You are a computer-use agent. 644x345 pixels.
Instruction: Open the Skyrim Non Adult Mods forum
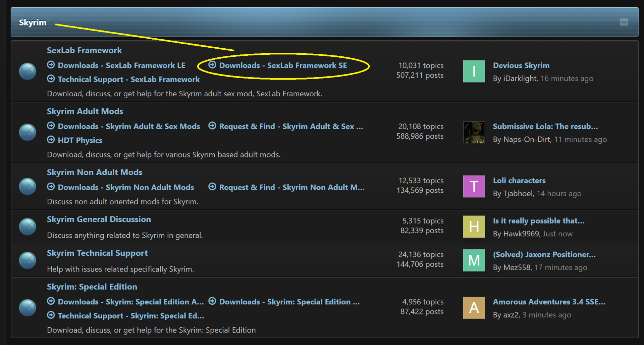95,172
